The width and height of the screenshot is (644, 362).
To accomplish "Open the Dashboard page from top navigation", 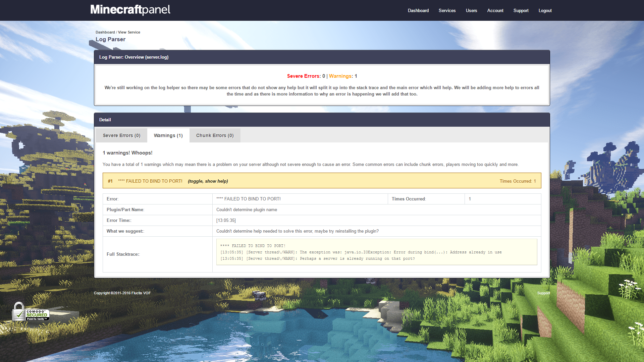I will pyautogui.click(x=418, y=10).
